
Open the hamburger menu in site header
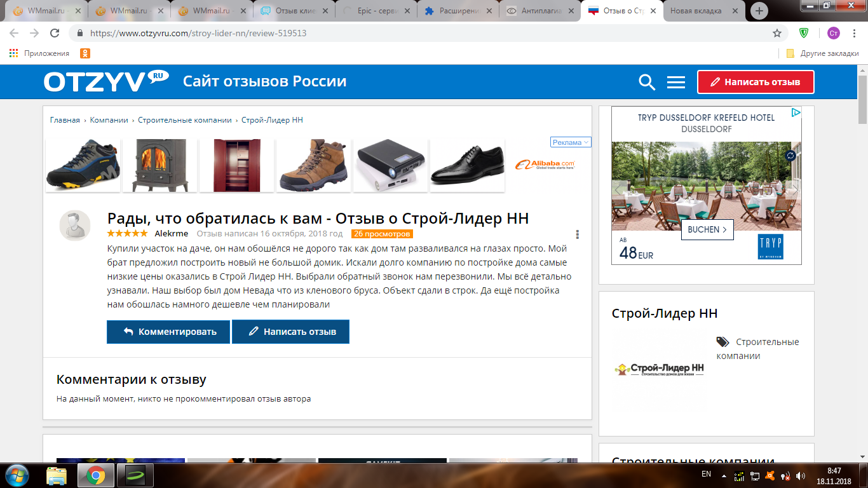click(x=676, y=82)
